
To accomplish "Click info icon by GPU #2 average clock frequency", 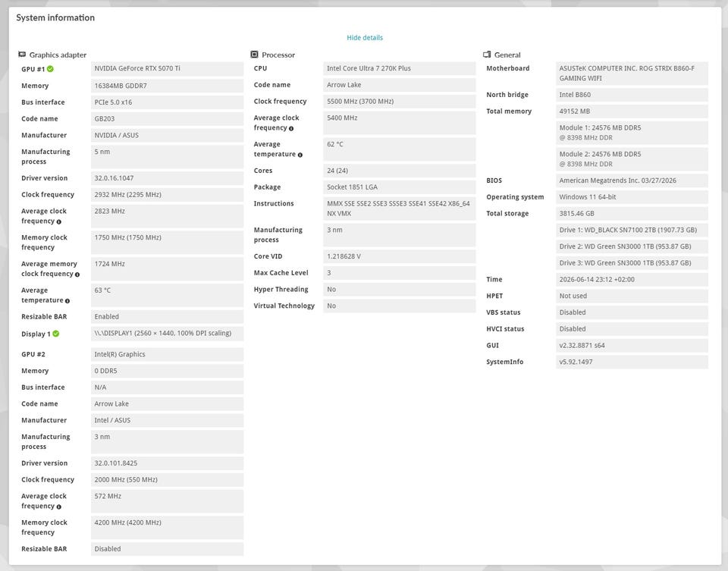I will [59, 507].
